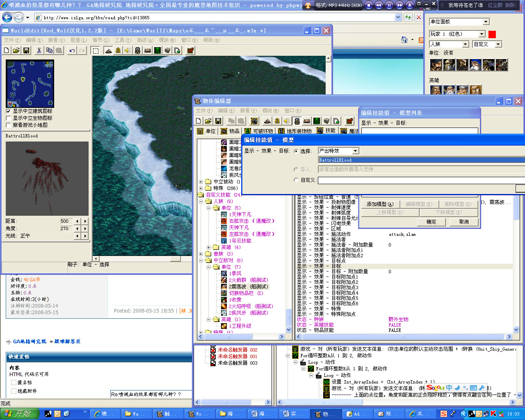Increase 距离 value with its right arrow
Viewport: 525px width, 420px height.
[85, 221]
